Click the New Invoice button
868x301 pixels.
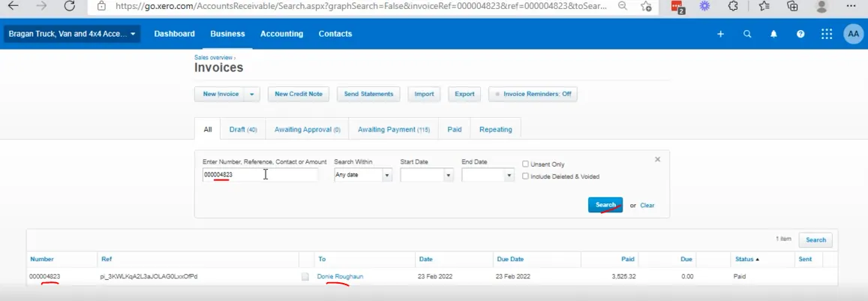[x=221, y=95]
